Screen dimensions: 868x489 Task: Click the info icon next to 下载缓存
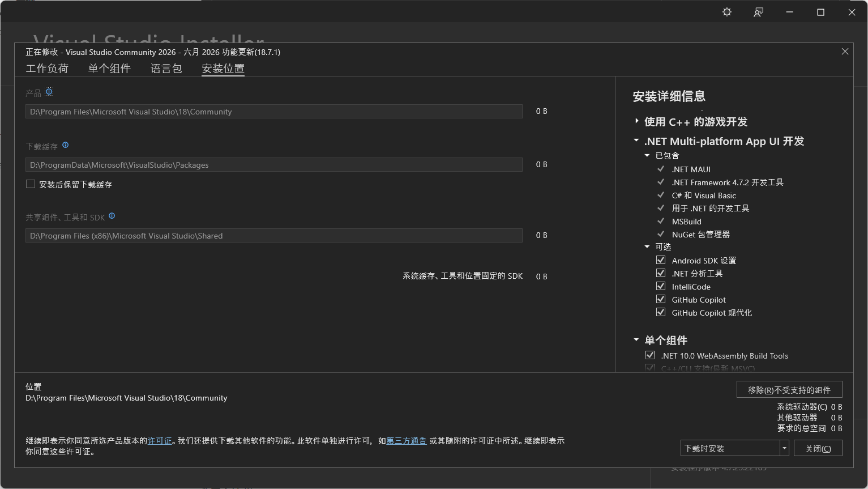point(65,145)
